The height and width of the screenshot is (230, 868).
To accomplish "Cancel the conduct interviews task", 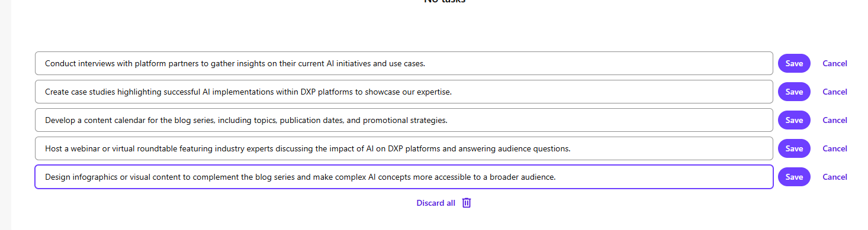I will coord(835,63).
